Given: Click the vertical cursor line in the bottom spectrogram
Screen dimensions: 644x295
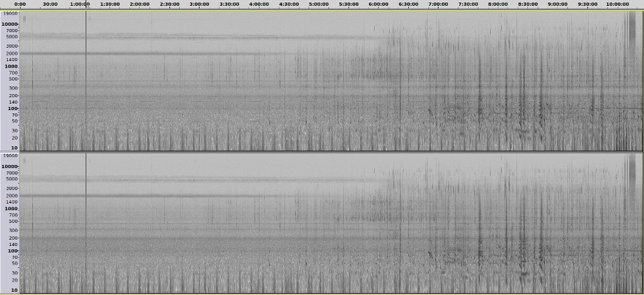Looking at the screenshot, I should pos(86,224).
